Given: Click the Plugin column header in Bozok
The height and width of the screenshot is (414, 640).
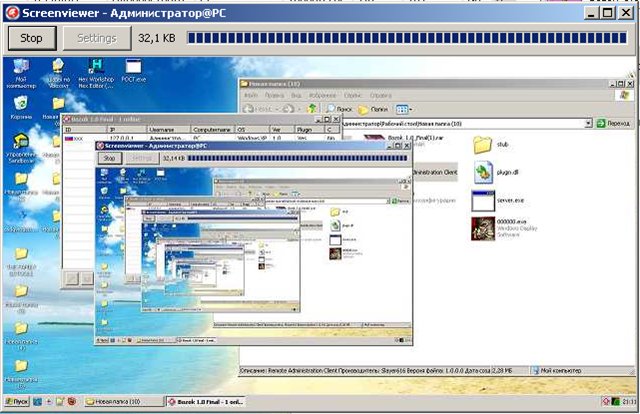Looking at the screenshot, I should tap(309, 129).
